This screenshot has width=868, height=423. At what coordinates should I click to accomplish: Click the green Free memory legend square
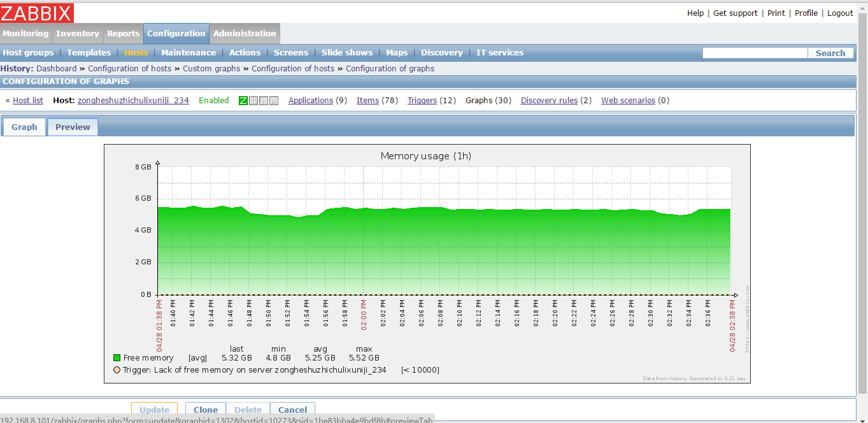[117, 358]
